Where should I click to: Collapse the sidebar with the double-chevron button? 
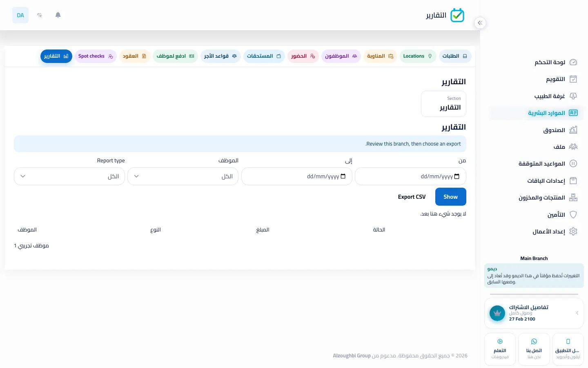click(480, 23)
